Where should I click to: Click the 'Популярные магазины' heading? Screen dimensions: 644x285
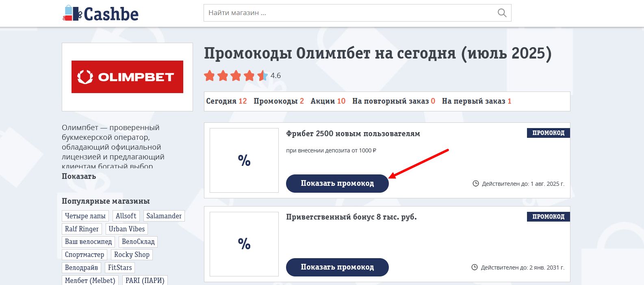[106, 201]
